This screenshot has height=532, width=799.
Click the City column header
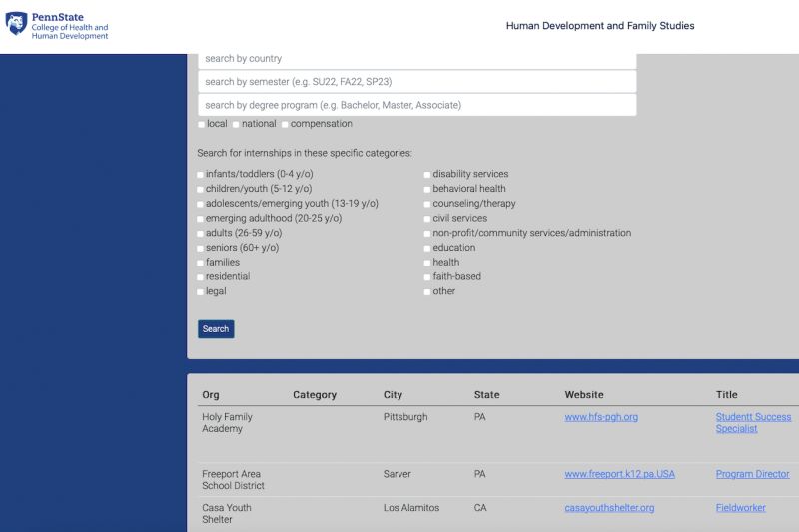point(393,395)
